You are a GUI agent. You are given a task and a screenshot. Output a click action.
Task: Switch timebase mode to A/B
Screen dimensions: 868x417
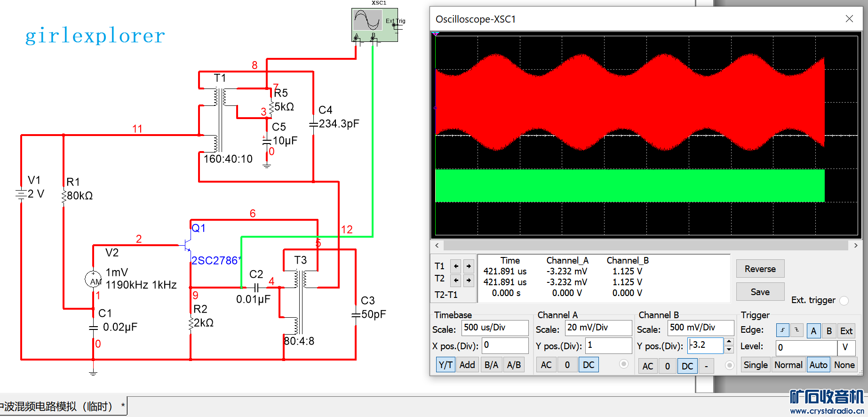pos(514,365)
